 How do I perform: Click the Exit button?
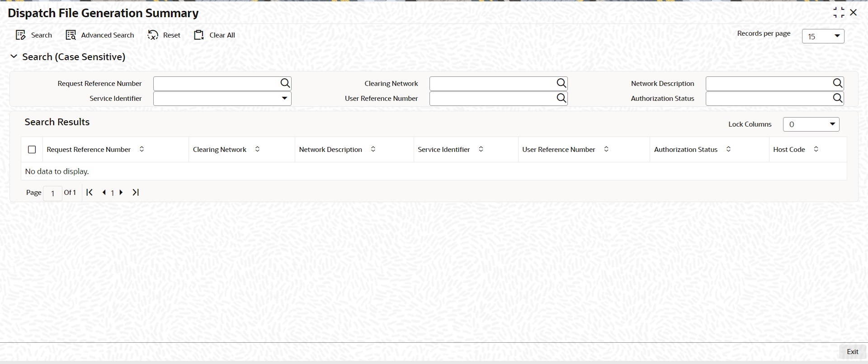[852, 352]
